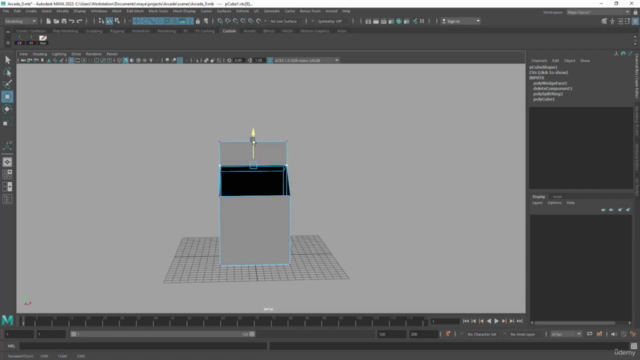Click the playback range slider bar

click(162, 334)
